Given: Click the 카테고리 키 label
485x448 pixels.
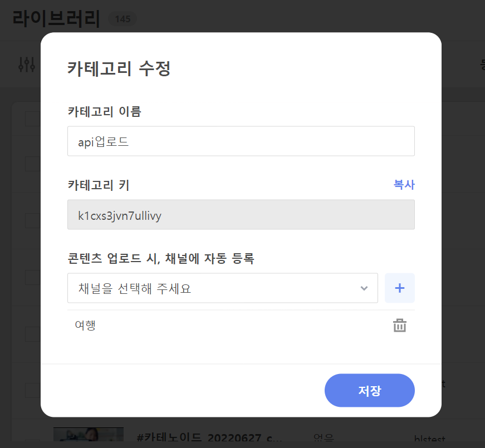Looking at the screenshot, I should (98, 185).
